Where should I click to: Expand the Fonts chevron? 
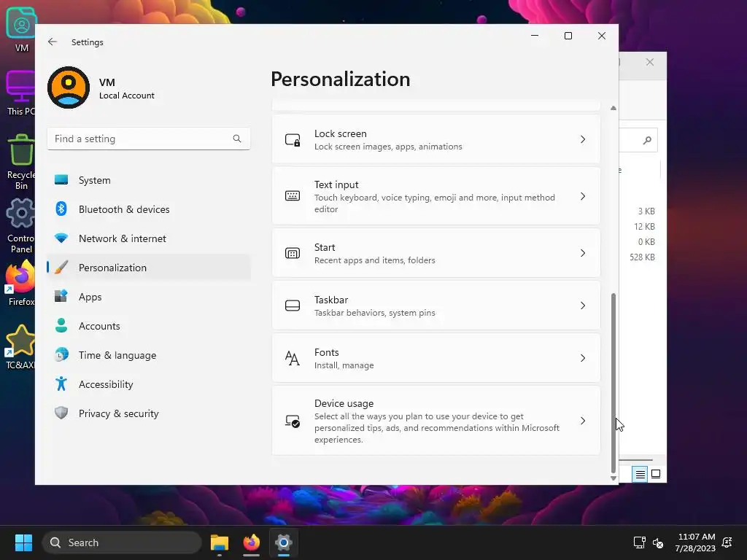(x=583, y=358)
